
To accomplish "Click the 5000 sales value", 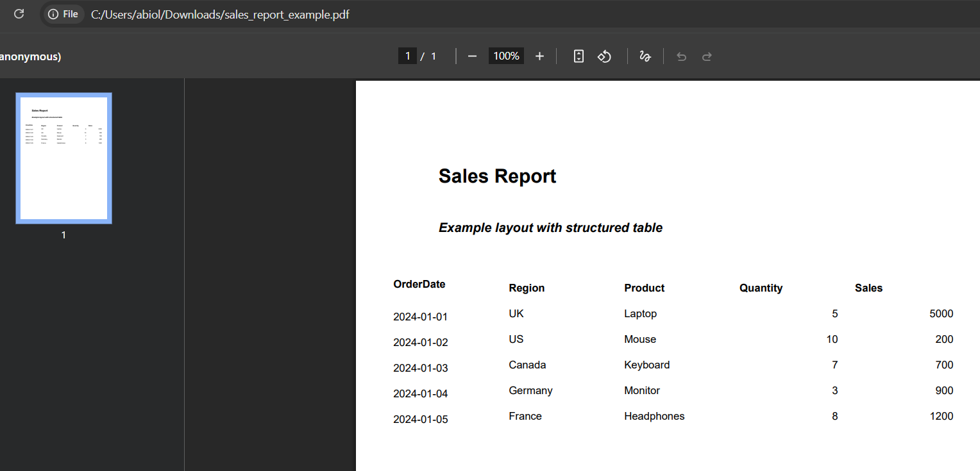I will (x=941, y=314).
